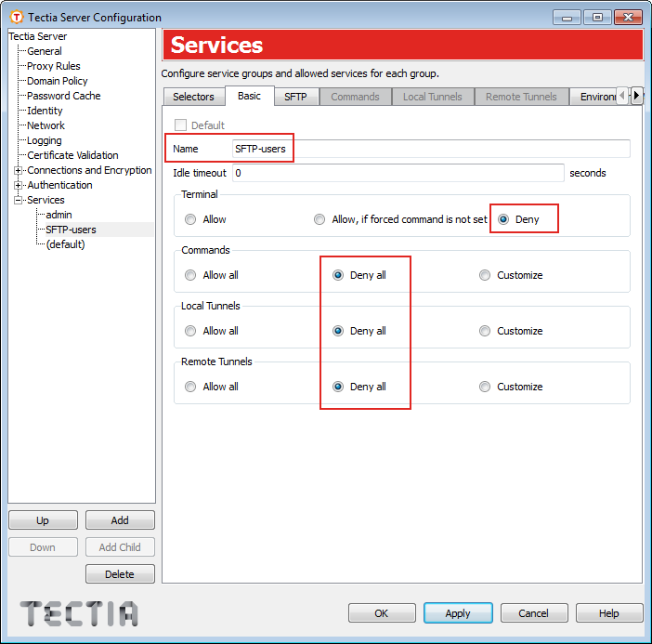Open the Commands tab

click(355, 97)
